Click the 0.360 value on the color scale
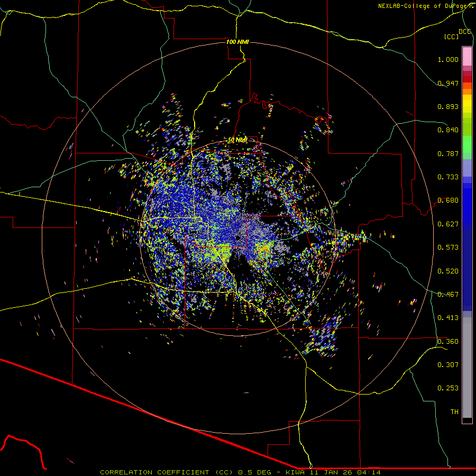The height and width of the screenshot is (476, 476). click(448, 342)
